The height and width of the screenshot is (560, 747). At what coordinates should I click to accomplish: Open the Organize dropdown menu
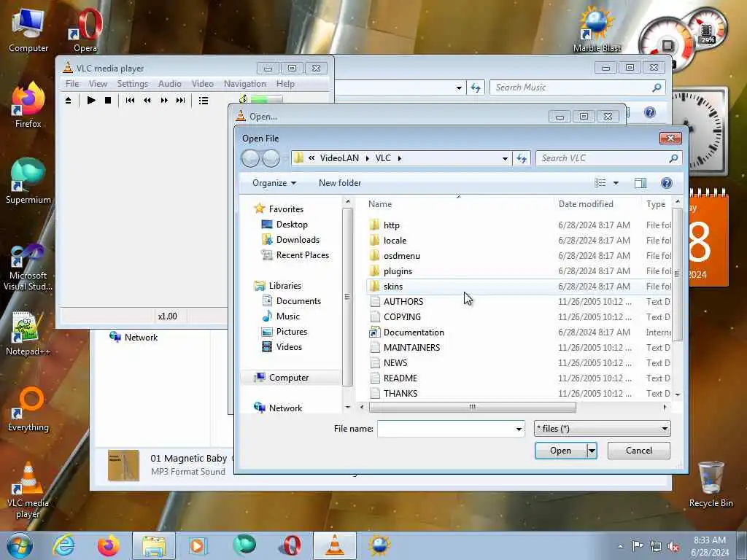(x=274, y=183)
